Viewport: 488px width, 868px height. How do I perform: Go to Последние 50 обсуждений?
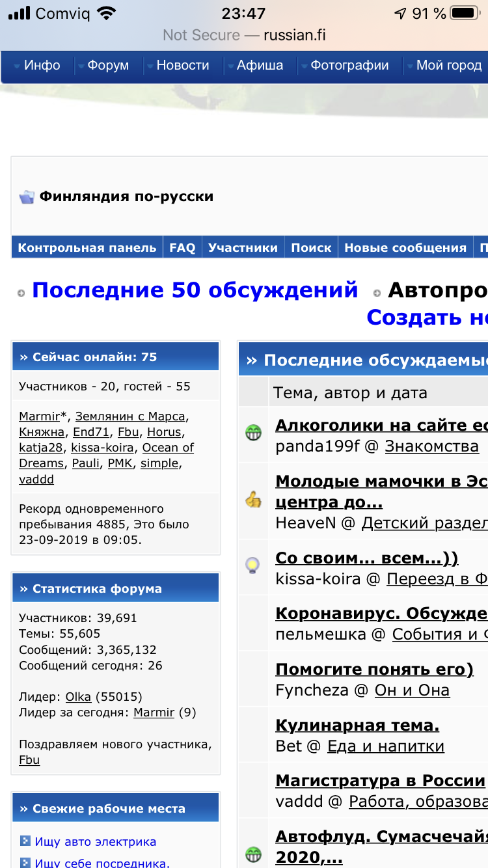[195, 290]
